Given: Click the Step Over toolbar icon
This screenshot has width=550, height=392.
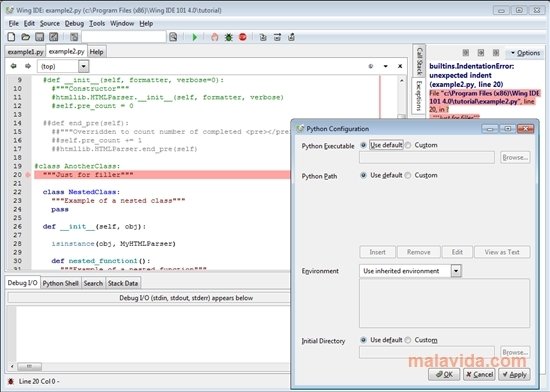Looking at the screenshot, I should coord(277,37).
